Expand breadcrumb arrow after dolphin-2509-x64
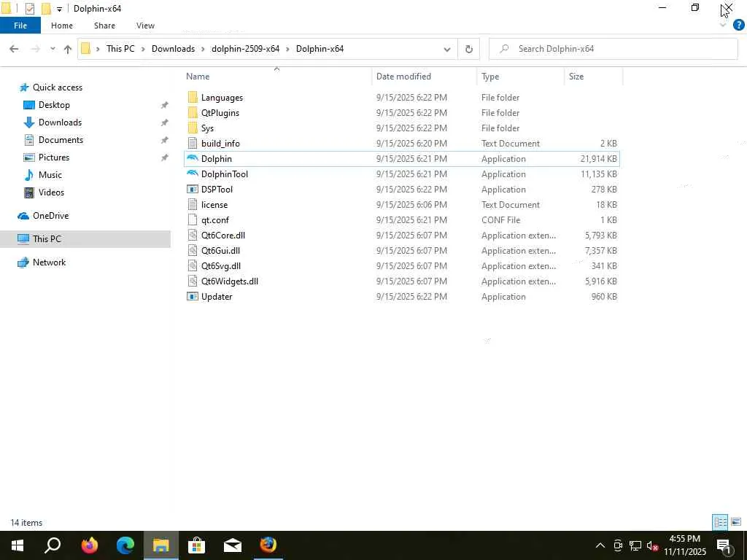Image resolution: width=747 pixels, height=560 pixels. click(287, 49)
